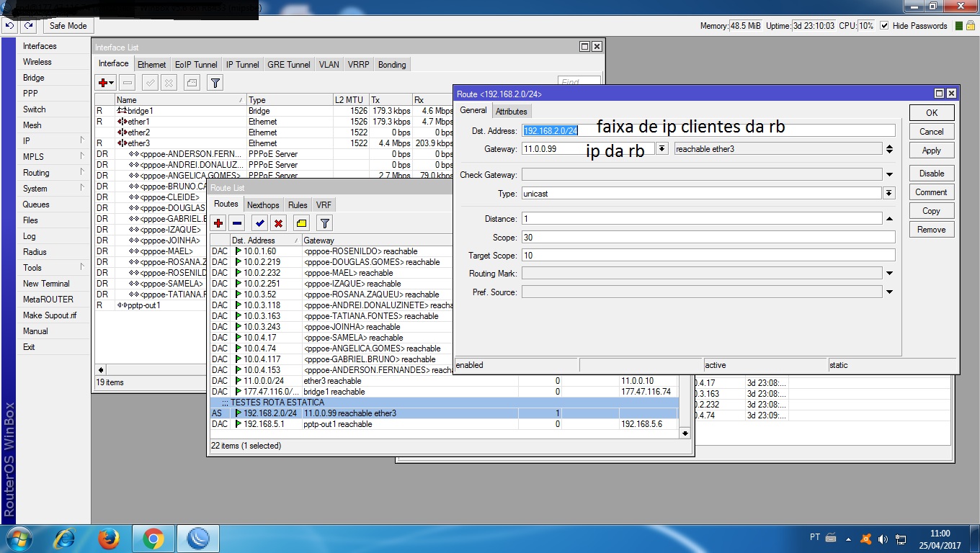Toggle the Safe Mode button
Screen dimensions: 980x553
(x=68, y=26)
